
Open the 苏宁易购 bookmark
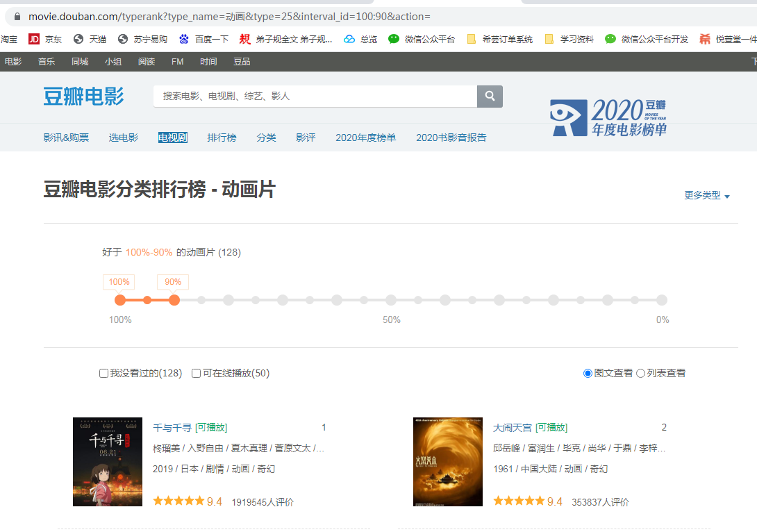coord(142,39)
